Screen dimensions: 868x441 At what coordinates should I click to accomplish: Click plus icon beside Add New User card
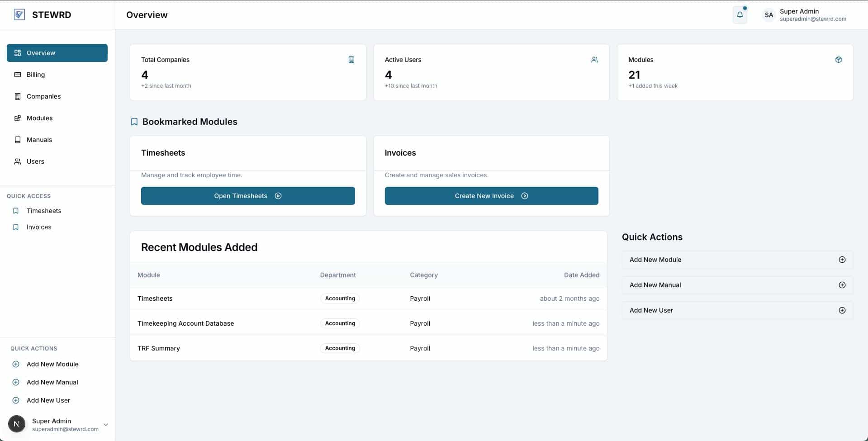(x=842, y=310)
